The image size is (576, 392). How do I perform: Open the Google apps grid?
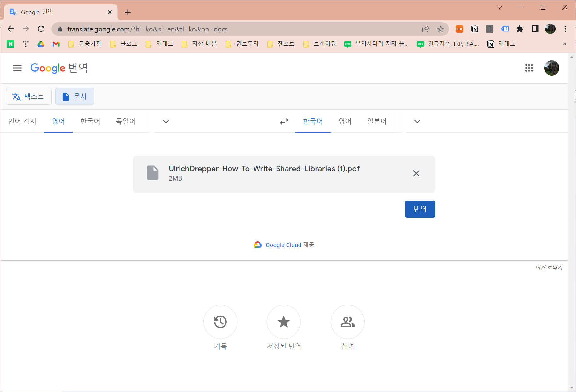point(529,68)
